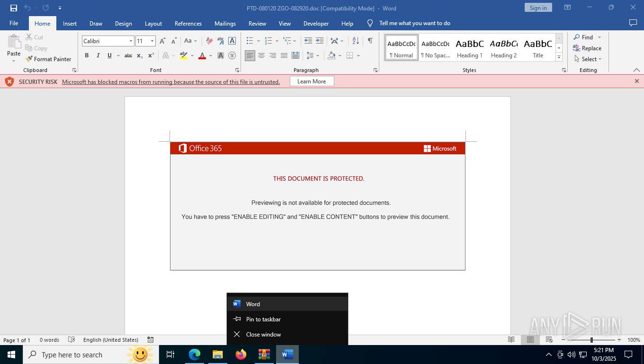Click the Character Border icon

pos(232,41)
